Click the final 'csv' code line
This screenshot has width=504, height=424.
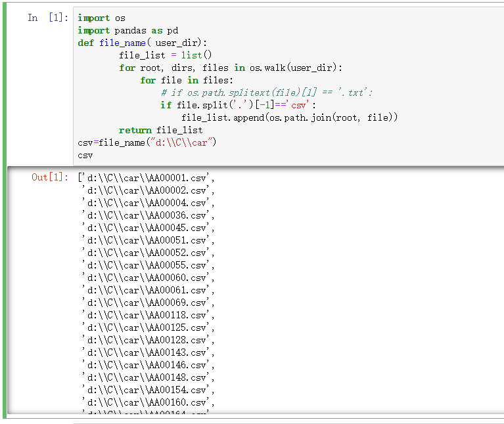click(85, 156)
